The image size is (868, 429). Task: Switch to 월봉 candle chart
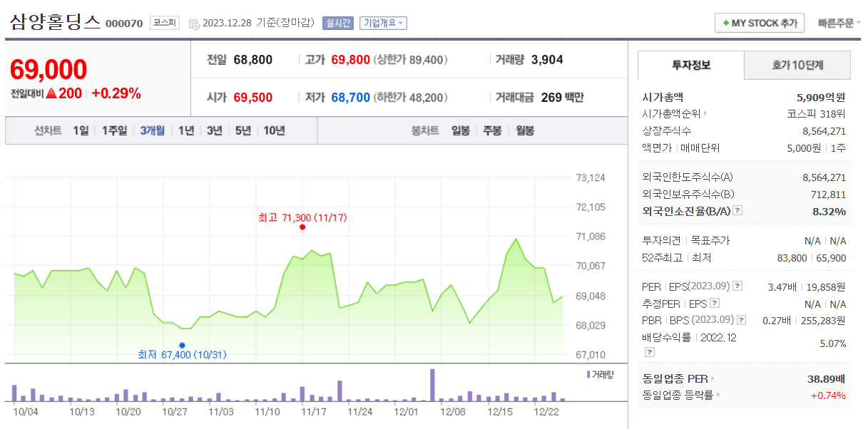pyautogui.click(x=524, y=130)
